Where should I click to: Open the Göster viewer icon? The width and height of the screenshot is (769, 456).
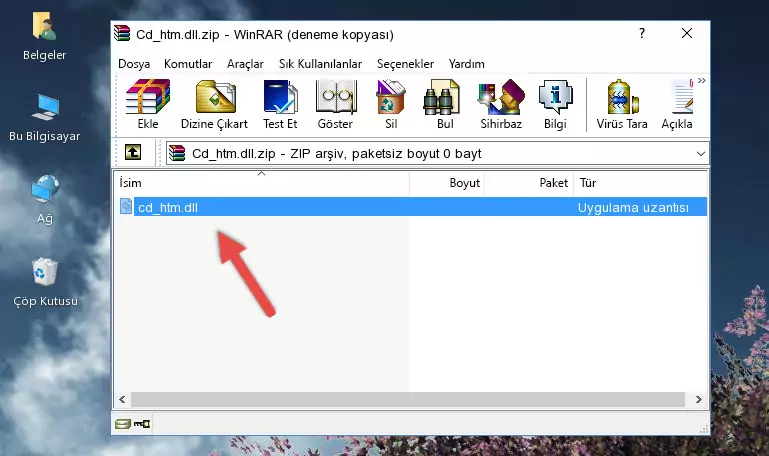(335, 104)
